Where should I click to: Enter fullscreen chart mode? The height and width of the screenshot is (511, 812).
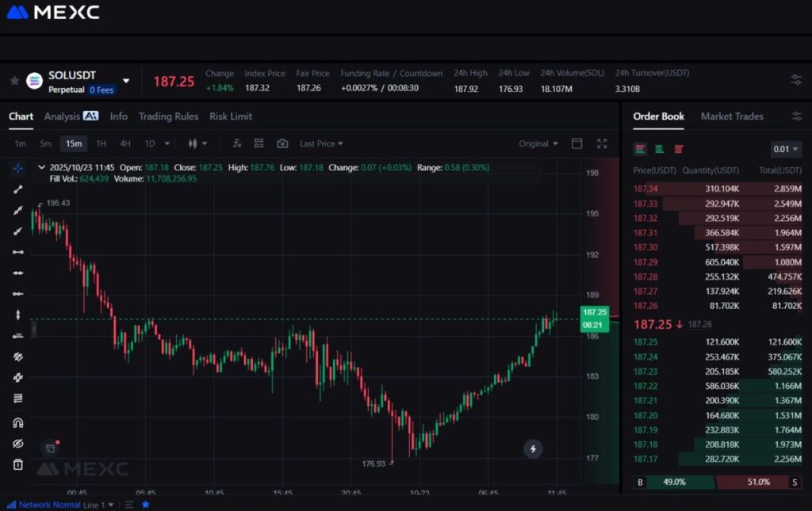pyautogui.click(x=602, y=143)
